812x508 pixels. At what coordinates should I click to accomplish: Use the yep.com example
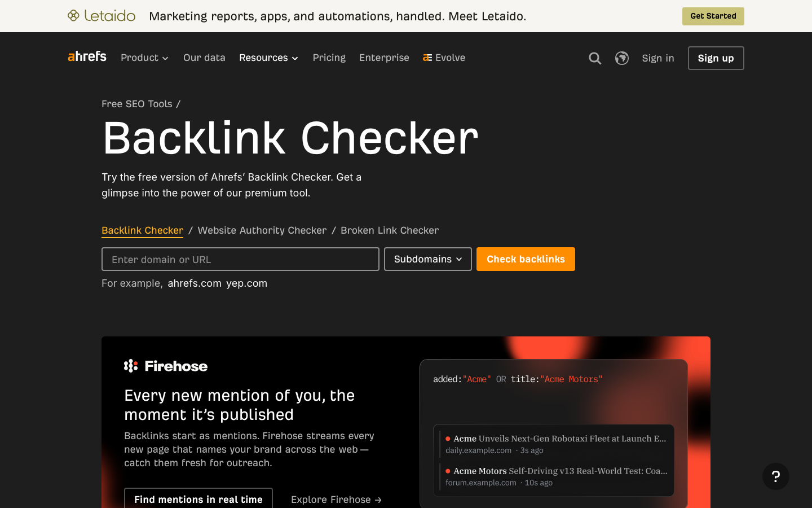coord(246,283)
